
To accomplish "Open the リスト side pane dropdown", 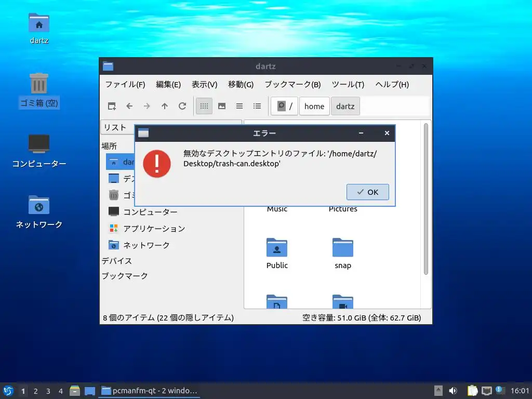I will [x=117, y=128].
